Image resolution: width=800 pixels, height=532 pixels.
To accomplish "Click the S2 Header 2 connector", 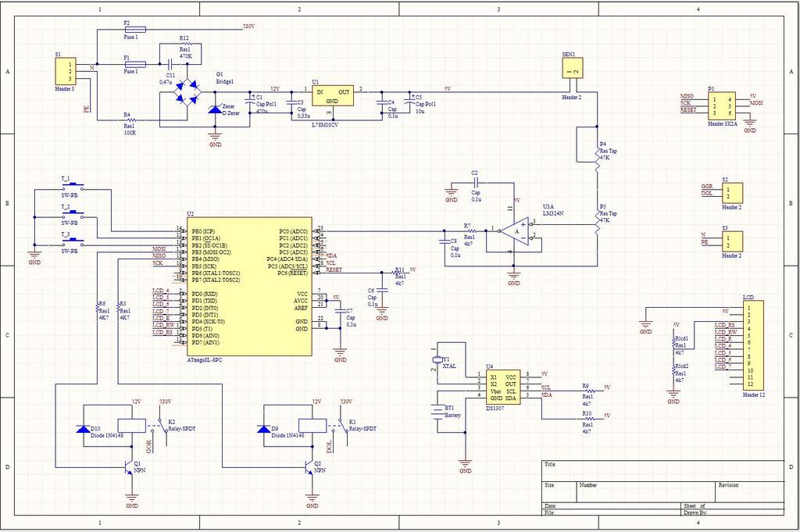I will (x=732, y=193).
